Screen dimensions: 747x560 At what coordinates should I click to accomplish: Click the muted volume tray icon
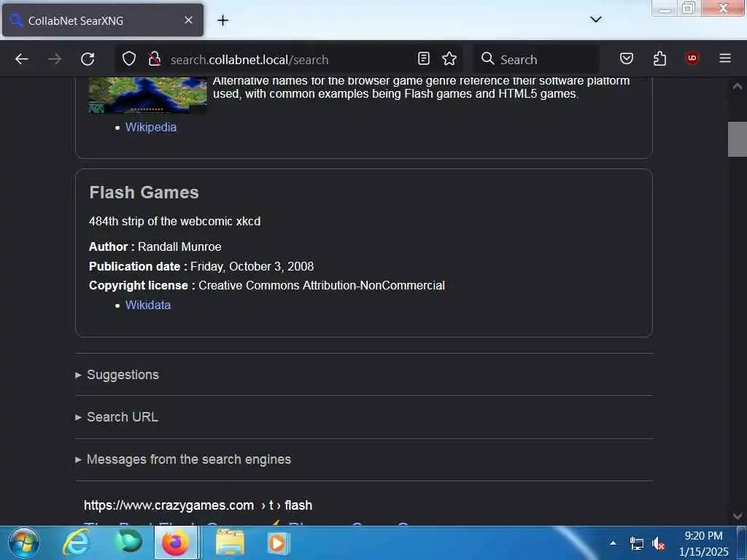click(659, 543)
